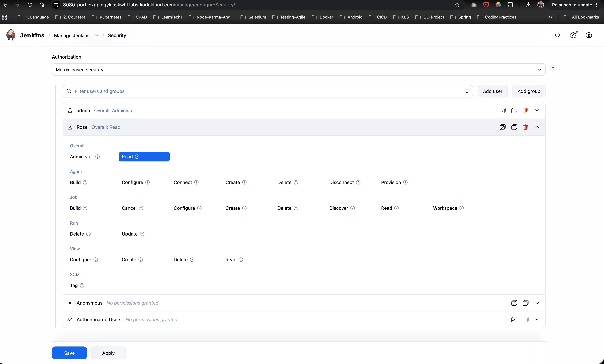The image size is (604, 364).
Task: Click the Authorization help question mark
Action: 553,68
